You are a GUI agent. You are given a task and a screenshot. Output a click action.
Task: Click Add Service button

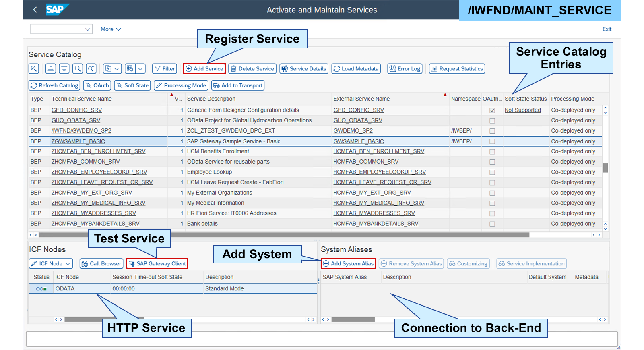[x=204, y=69]
